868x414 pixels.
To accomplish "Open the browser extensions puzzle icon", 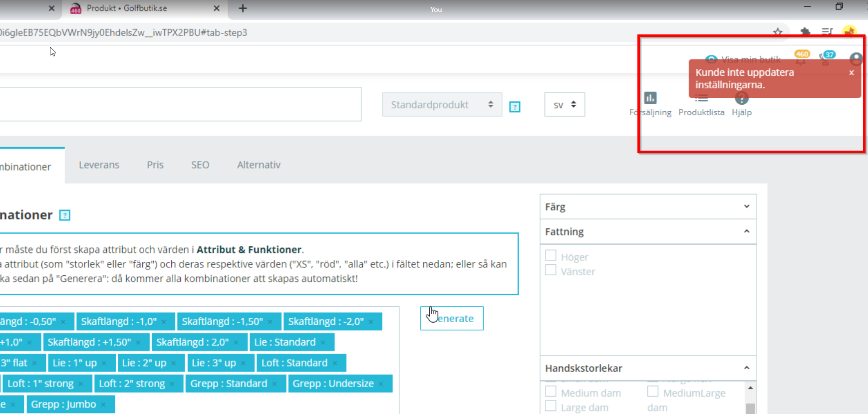I will tap(805, 32).
